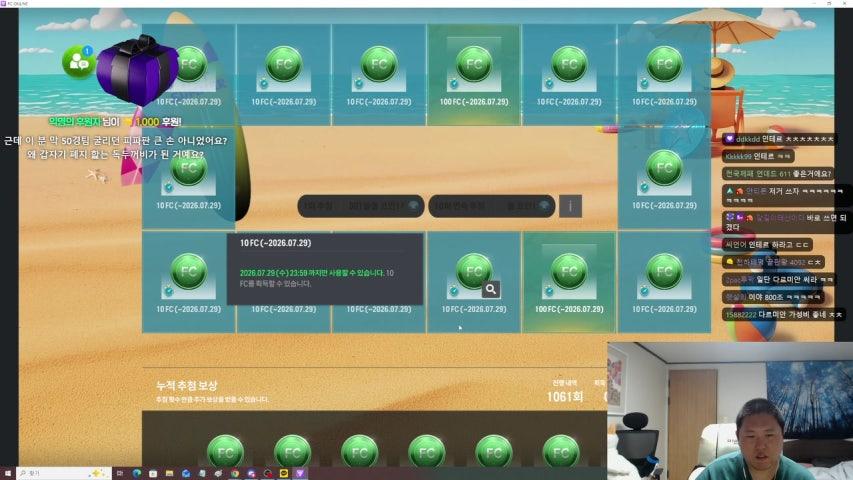
Task: Click the chat message '일단 다르미안 써라 ㅋㅋ'
Action: point(778,280)
